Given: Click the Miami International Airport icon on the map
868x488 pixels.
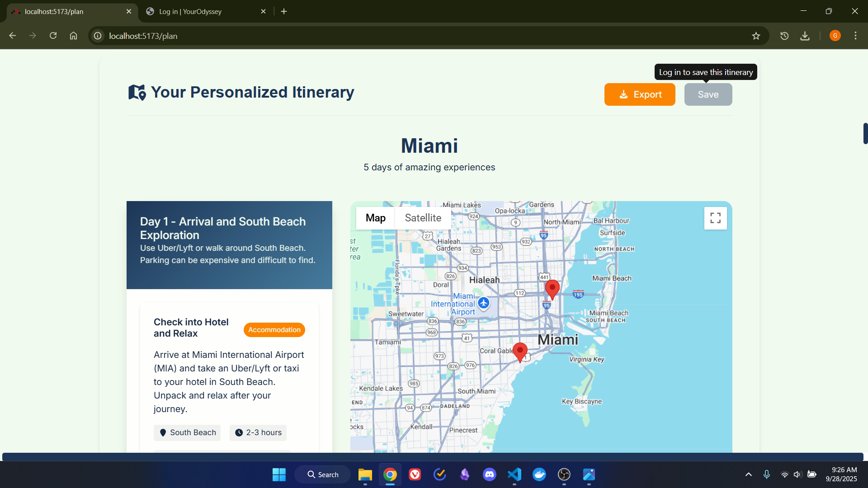Looking at the screenshot, I should pos(484,303).
